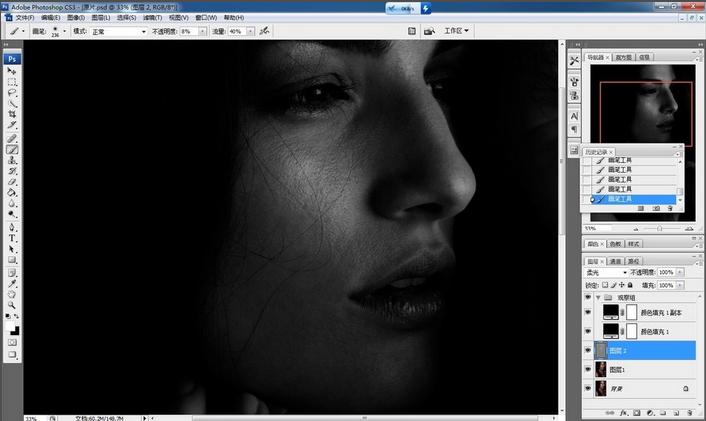Screen dimensions: 706x421
Task: Toggle lock all padlock icon
Action: click(x=630, y=285)
